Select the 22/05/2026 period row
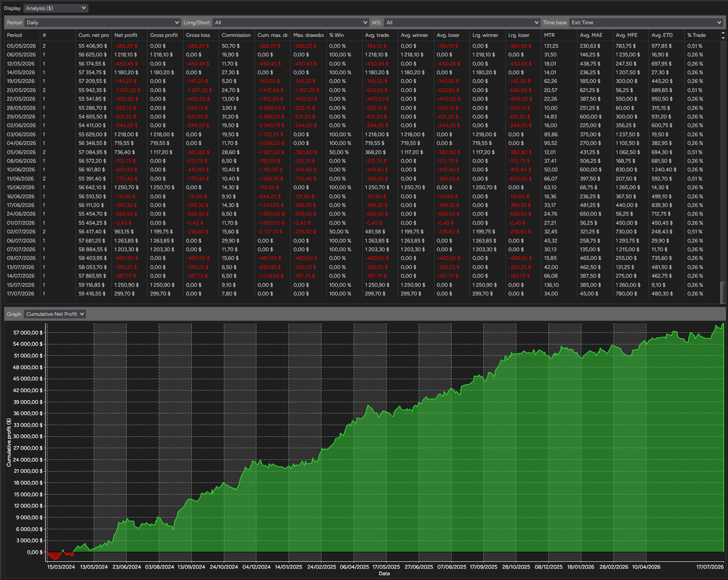 point(362,99)
